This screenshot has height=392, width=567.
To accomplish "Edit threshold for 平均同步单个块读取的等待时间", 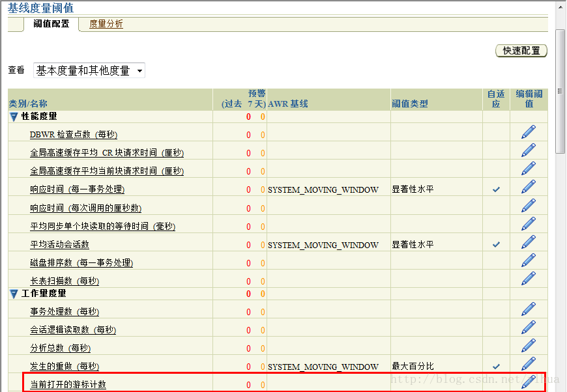I will click(x=529, y=224).
